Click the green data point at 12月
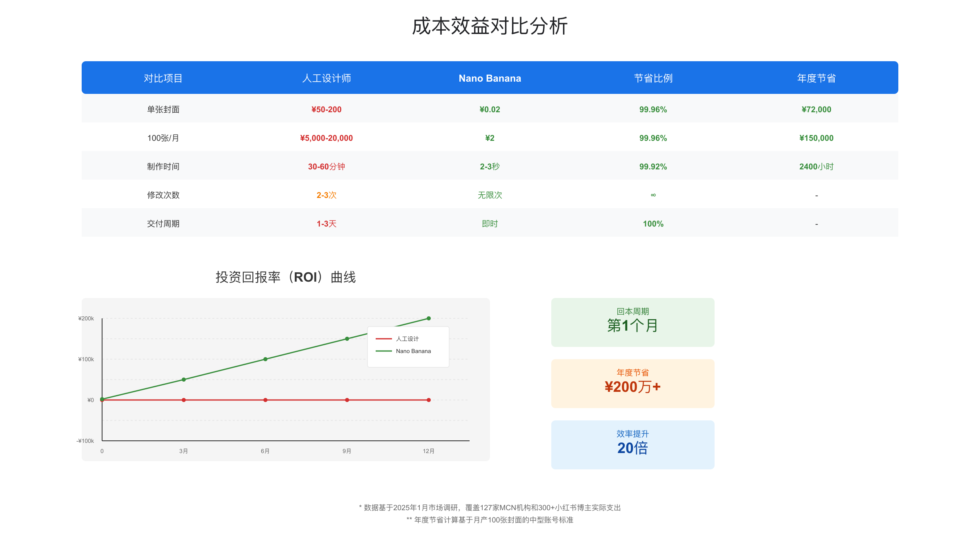The width and height of the screenshot is (980, 551). 428,318
